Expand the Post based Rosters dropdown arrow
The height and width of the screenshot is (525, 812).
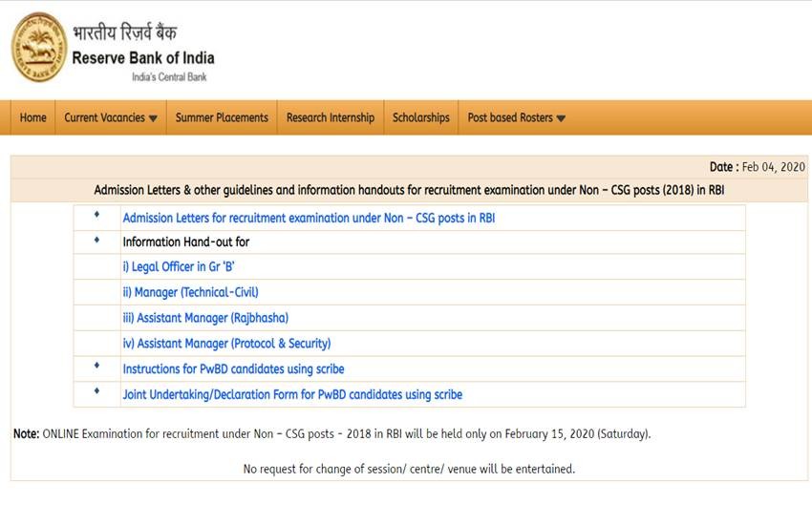561,118
